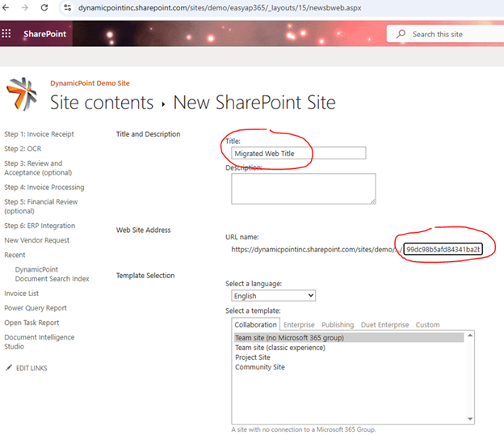Viewport: 504px width, 435px height.
Task: Switch to the Enterprise template tab
Action: click(299, 325)
